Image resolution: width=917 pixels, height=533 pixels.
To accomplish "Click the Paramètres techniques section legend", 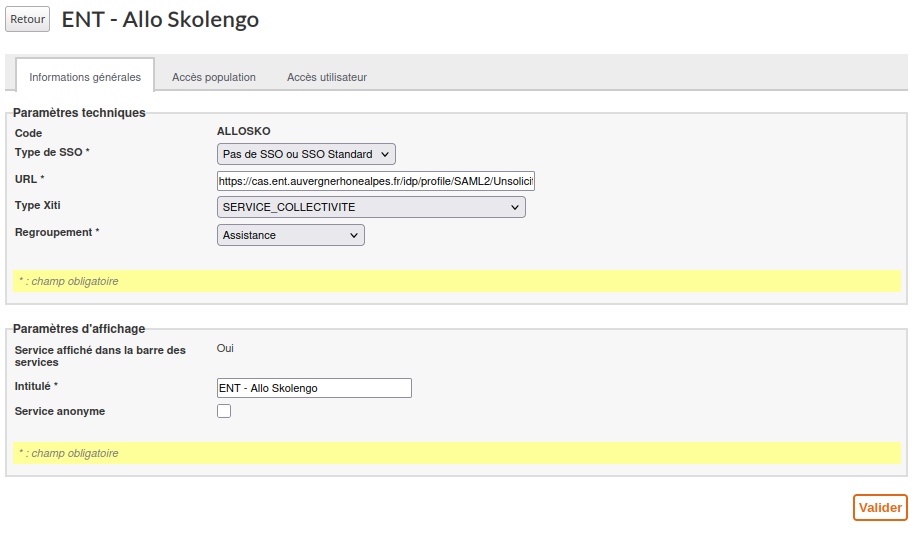I will coord(79,113).
